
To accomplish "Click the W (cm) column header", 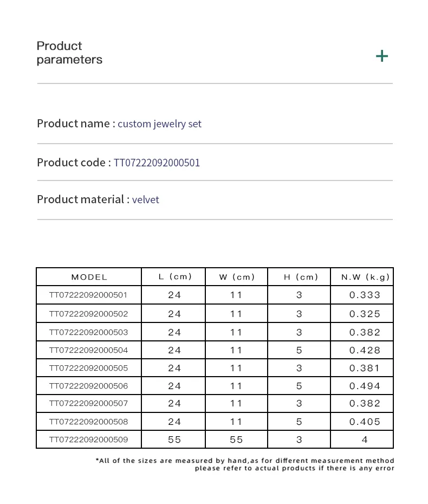I will pyautogui.click(x=237, y=277).
